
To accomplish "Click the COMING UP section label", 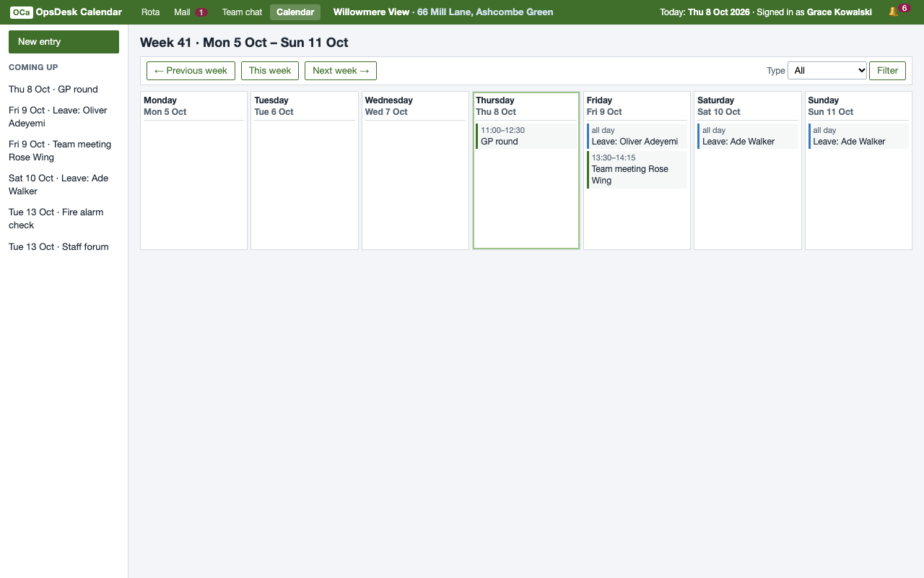I will coord(33,67).
